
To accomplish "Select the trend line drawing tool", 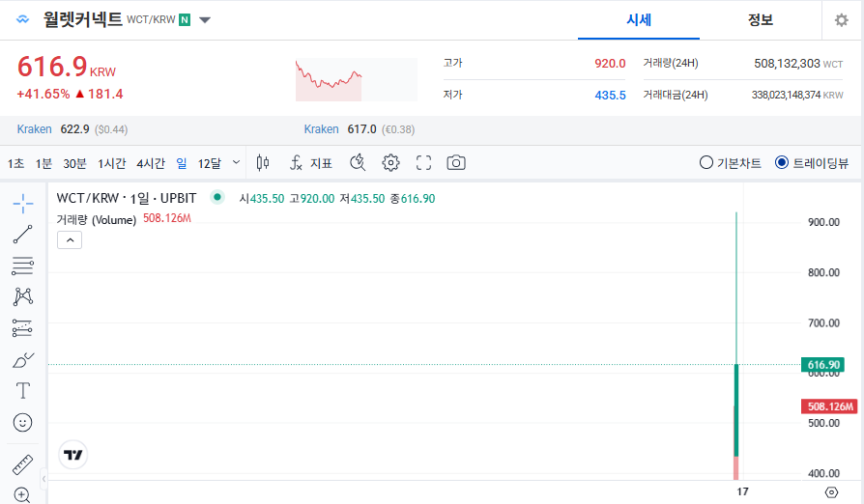I will click(22, 235).
